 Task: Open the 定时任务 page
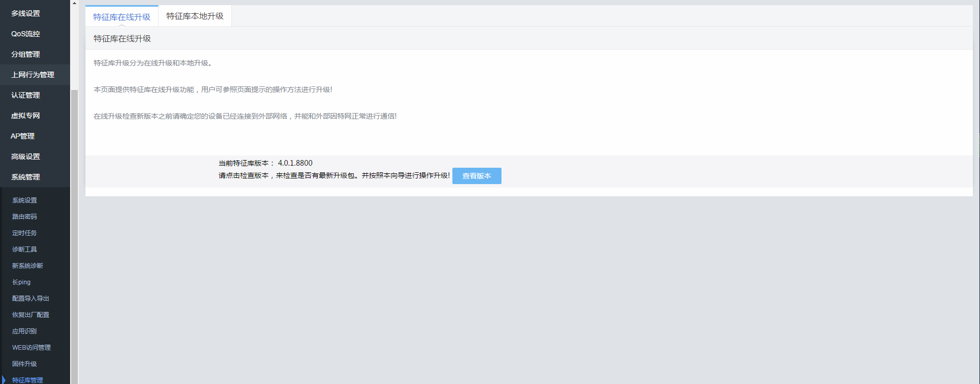pyautogui.click(x=25, y=233)
